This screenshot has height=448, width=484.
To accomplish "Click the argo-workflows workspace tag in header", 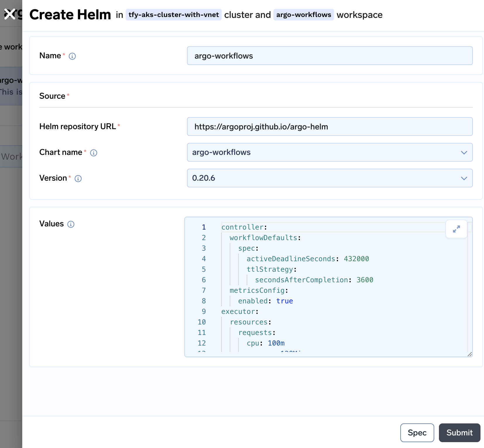I will pos(303,15).
